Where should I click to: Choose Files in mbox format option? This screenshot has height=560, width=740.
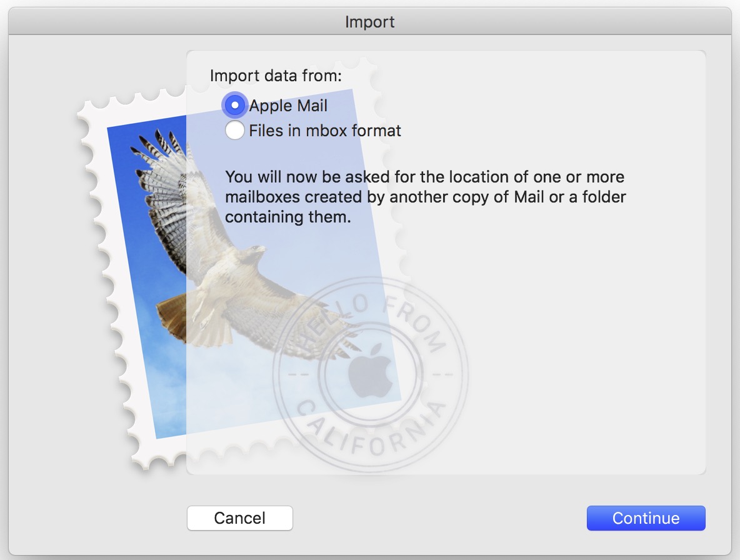234,130
